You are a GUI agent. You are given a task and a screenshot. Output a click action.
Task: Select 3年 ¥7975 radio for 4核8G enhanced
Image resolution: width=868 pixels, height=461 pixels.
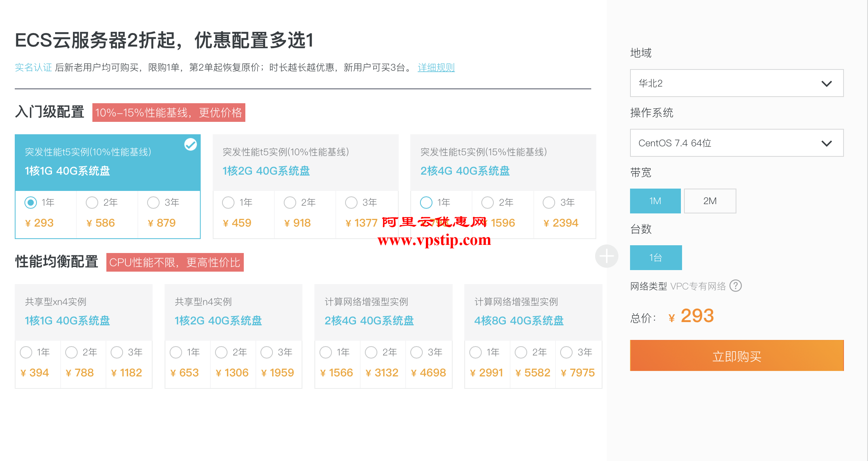[x=566, y=352]
